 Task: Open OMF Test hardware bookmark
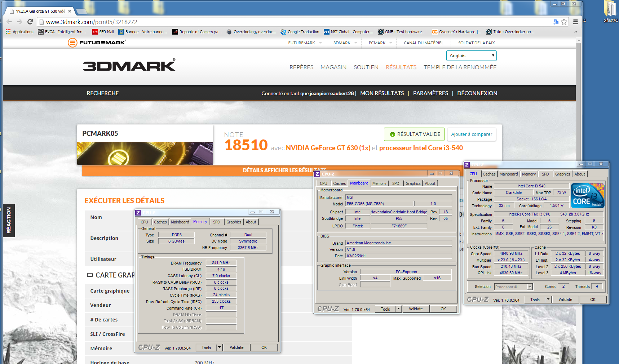[402, 32]
